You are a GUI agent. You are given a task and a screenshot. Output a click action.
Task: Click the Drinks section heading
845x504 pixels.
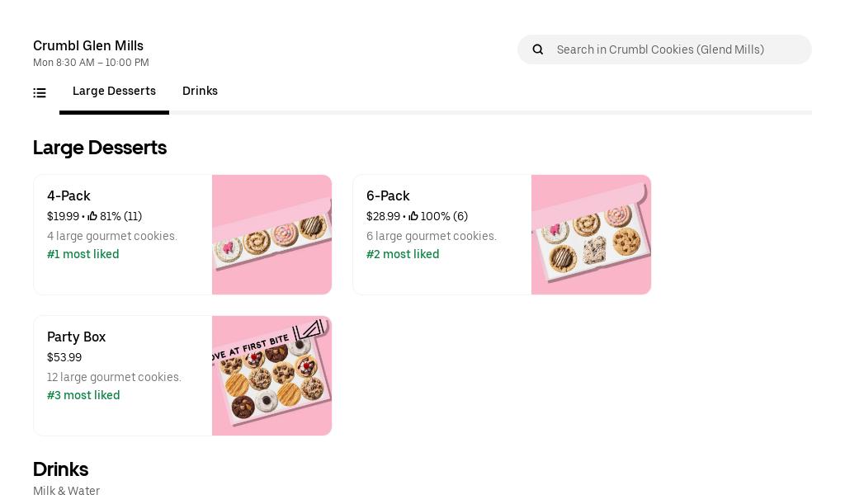60,469
